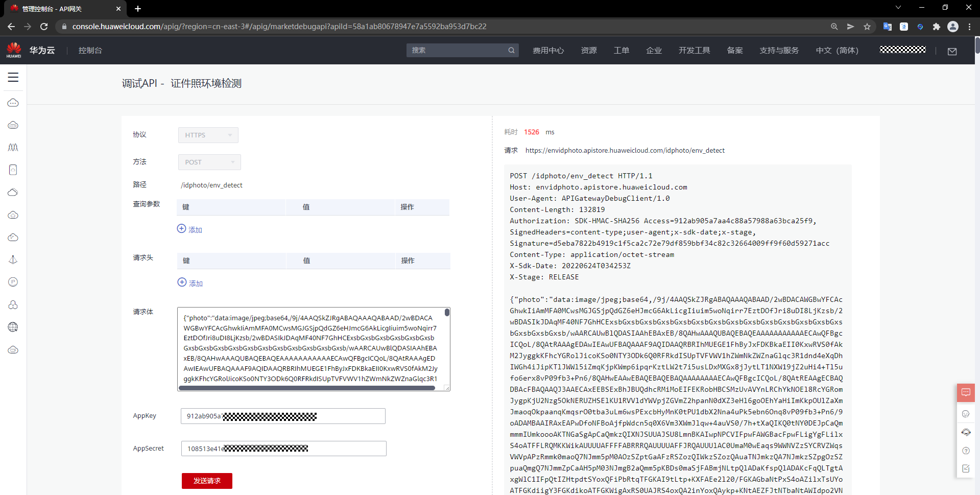This screenshot has height=495, width=980.
Task: Click the three-hexagon cluster sidebar icon
Action: 13,304
